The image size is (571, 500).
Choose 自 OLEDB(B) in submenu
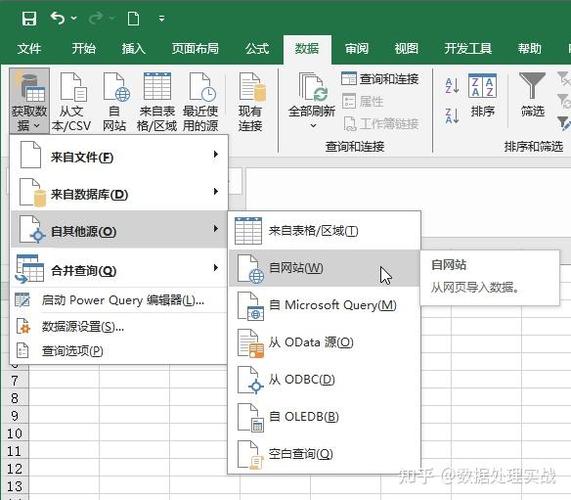pos(324,417)
